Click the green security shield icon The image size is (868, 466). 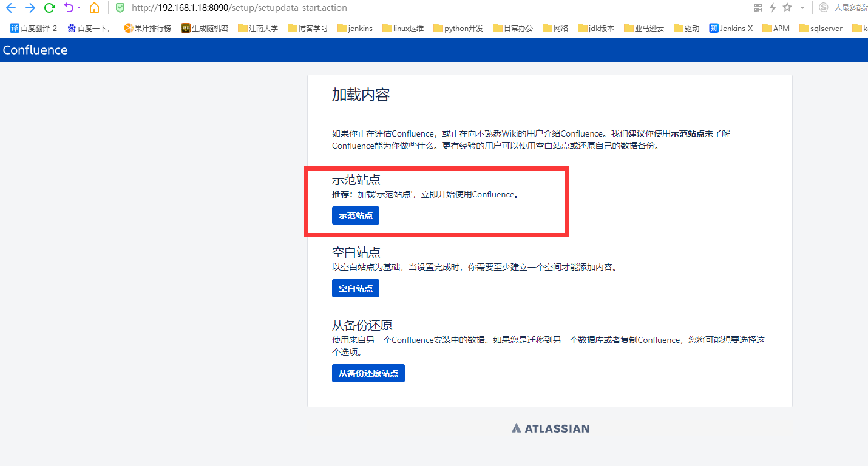120,8
